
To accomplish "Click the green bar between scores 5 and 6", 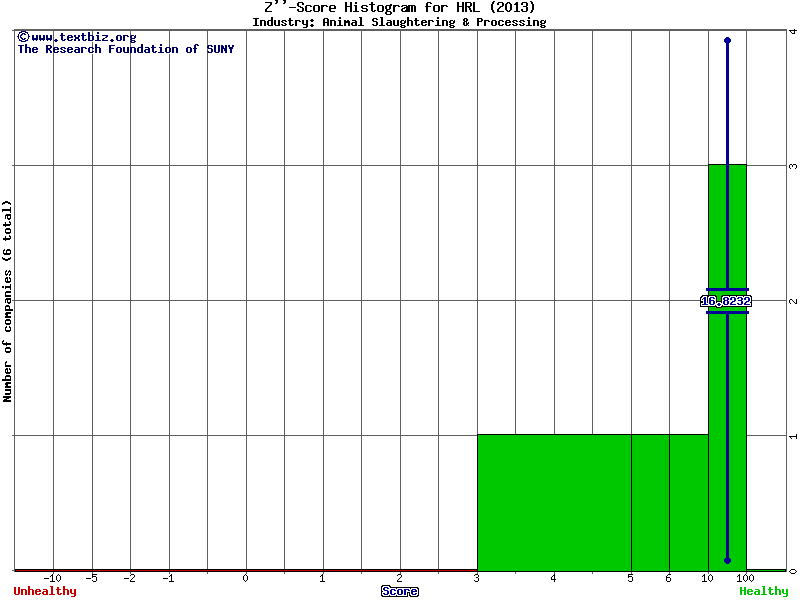I will (651, 503).
